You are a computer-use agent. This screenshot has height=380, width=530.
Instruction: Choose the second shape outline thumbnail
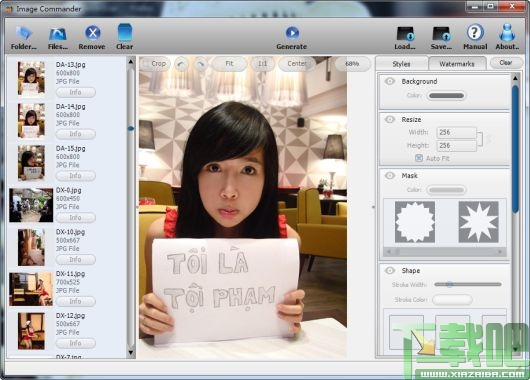(x=452, y=332)
